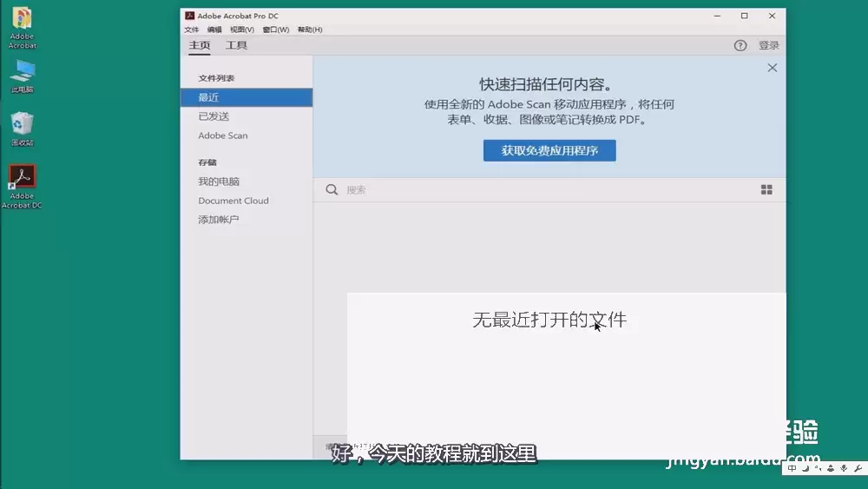Open the 文件 menu

tap(192, 30)
